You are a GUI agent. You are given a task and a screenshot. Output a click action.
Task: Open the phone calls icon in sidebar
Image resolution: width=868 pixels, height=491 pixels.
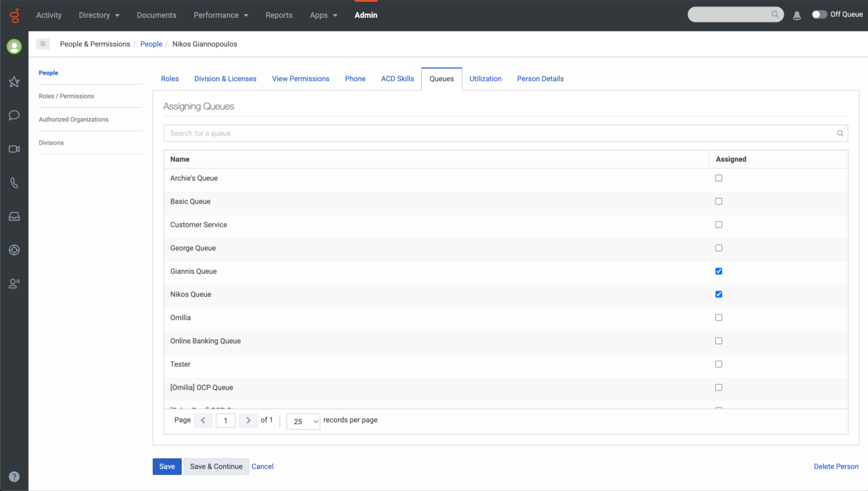pyautogui.click(x=14, y=183)
